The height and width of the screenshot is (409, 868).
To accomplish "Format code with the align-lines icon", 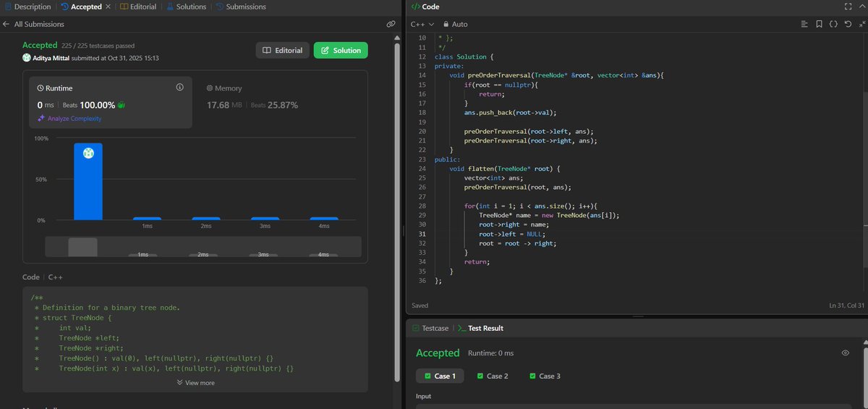I will 804,24.
